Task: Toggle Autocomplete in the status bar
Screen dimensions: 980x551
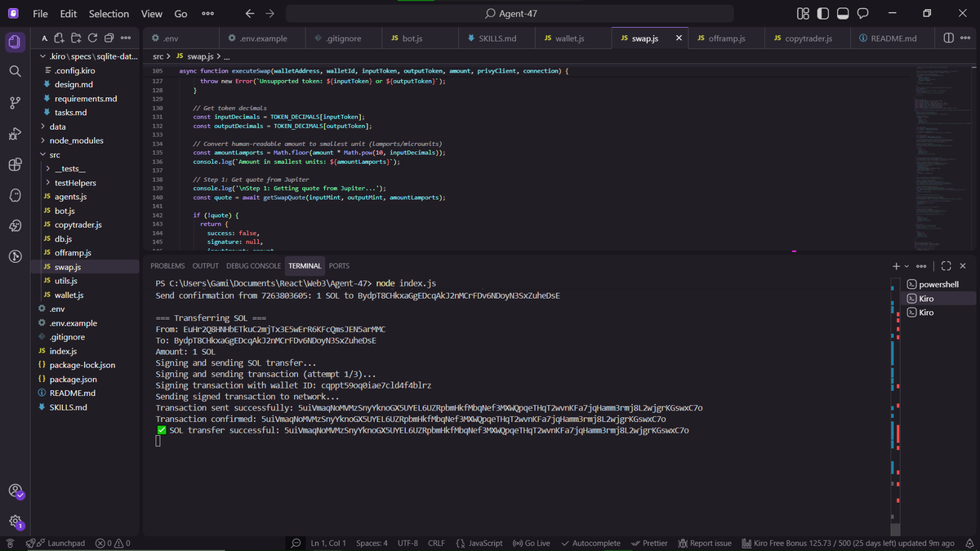Action: click(590, 543)
